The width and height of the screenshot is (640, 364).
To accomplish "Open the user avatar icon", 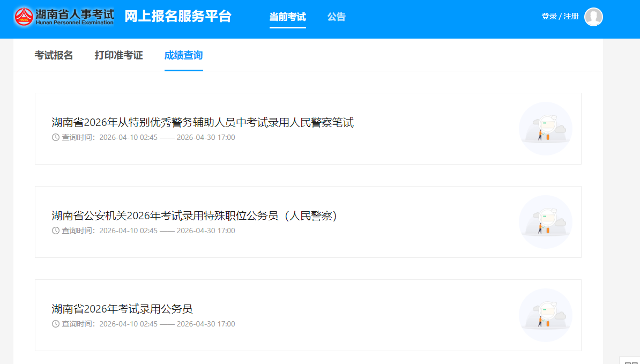I will (x=593, y=17).
